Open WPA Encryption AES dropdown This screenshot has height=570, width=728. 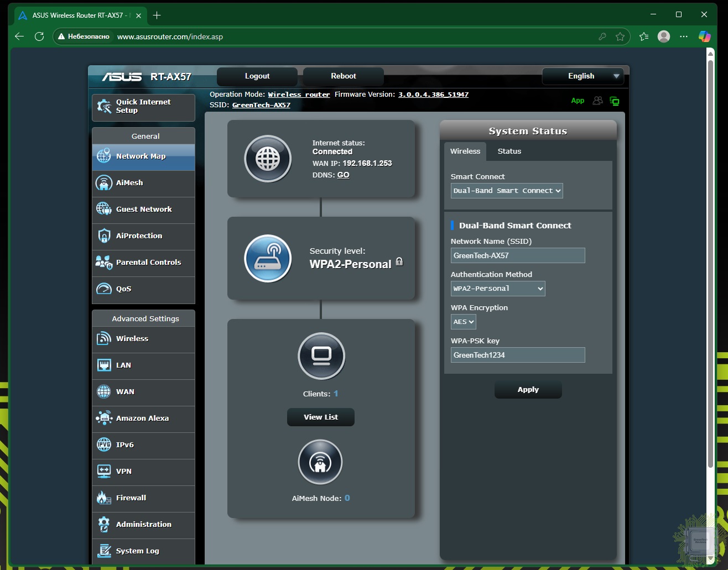464,322
